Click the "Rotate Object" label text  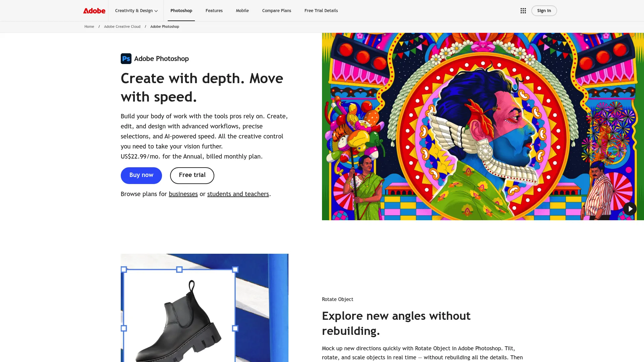(x=337, y=299)
